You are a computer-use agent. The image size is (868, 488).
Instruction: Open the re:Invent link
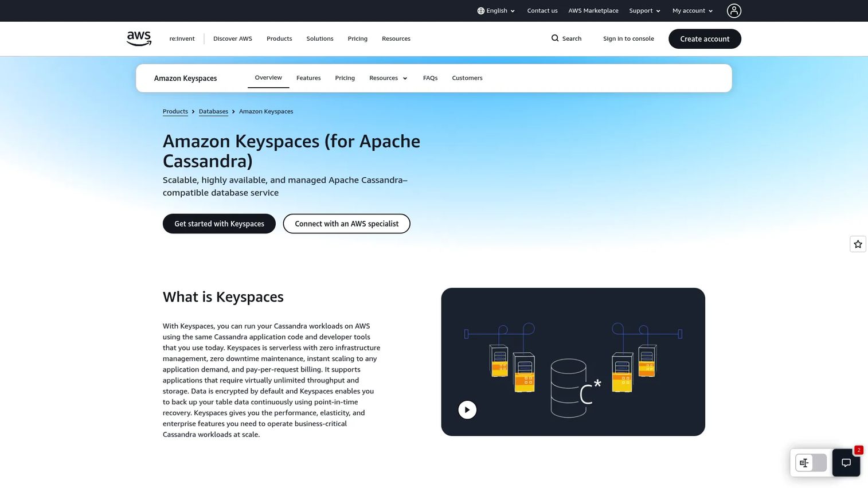click(x=182, y=39)
